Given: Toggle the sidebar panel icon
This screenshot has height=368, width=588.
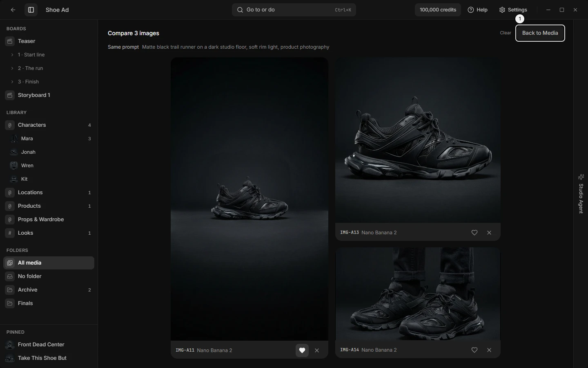Looking at the screenshot, I should coord(31,10).
